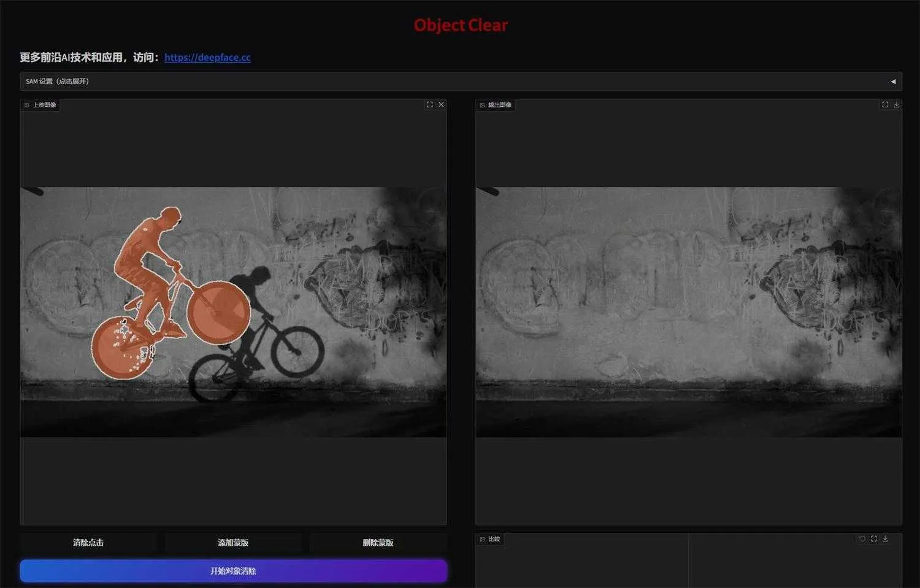Viewport: 920px width, 588px height.
Task: Click the output image preview
Action: 689,312
